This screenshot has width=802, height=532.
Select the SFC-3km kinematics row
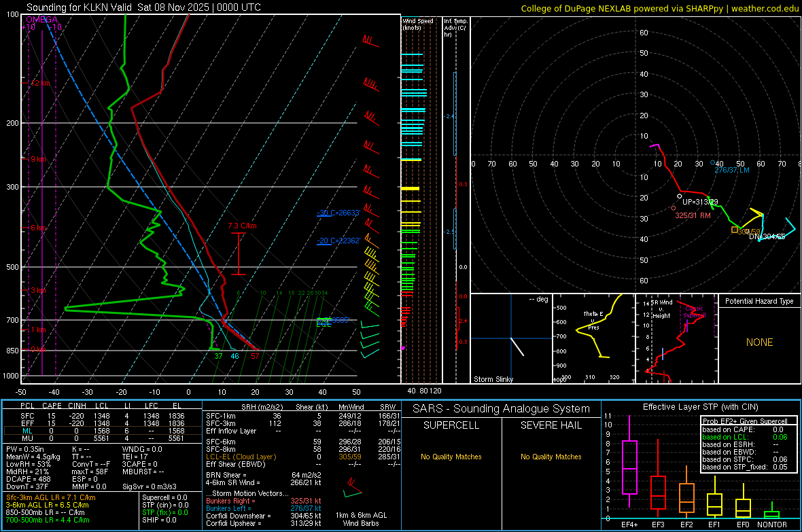coord(303,423)
